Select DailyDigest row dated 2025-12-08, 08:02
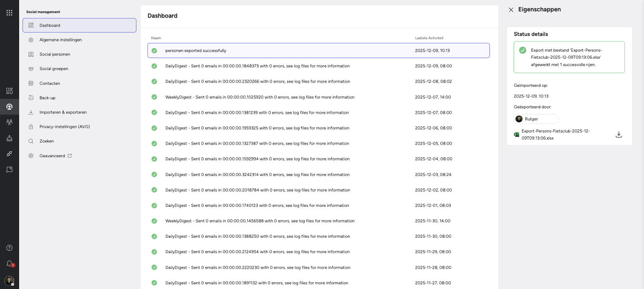This screenshot has width=644, height=289. tap(319, 81)
